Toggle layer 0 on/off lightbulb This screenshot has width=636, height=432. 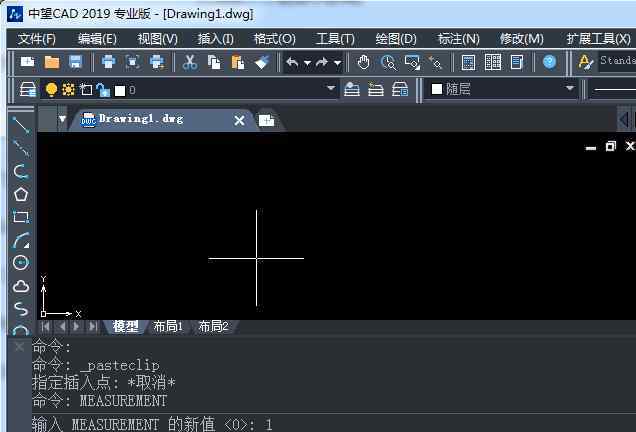click(51, 90)
